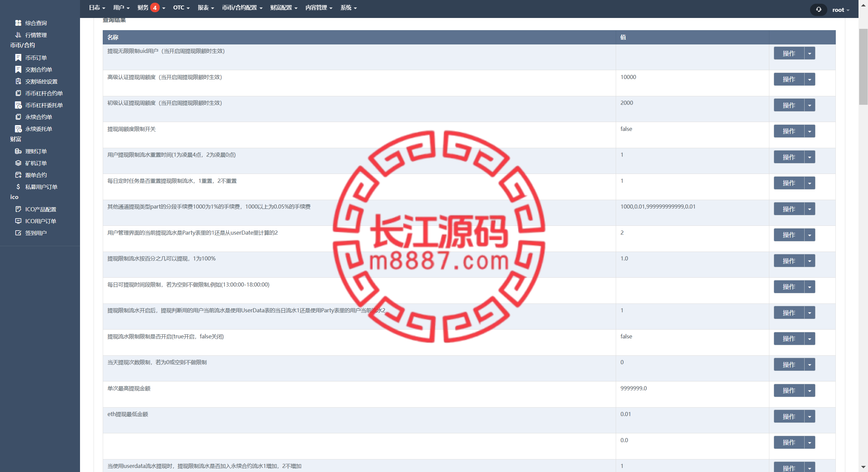Click 操作 button for 提现限制流水按百分之几 row

point(789,261)
